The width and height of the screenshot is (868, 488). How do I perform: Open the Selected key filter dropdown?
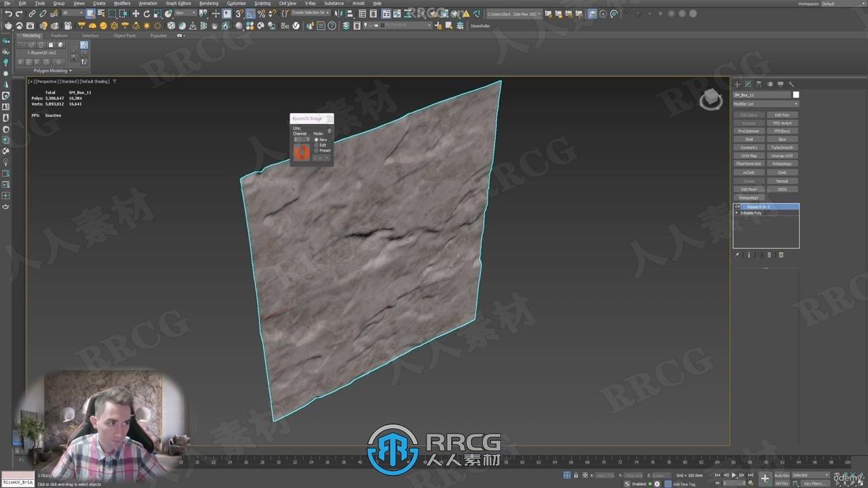pyautogui.click(x=810, y=475)
